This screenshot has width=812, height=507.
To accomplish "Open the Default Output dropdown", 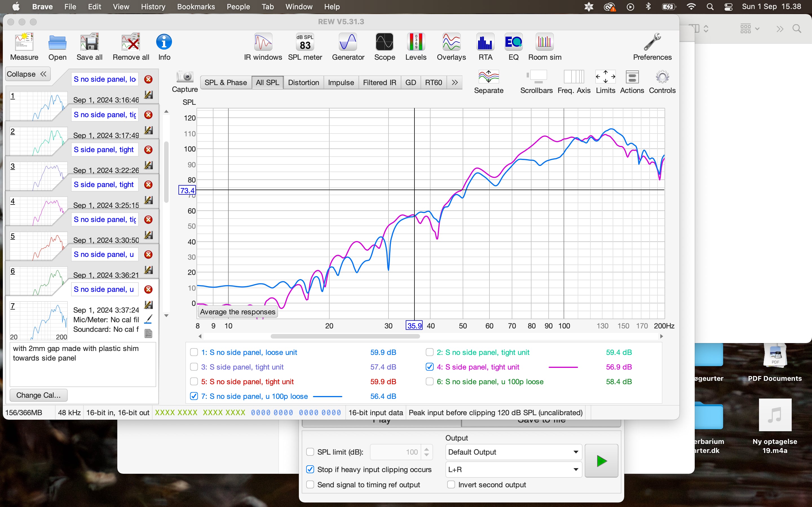I will [513, 452].
